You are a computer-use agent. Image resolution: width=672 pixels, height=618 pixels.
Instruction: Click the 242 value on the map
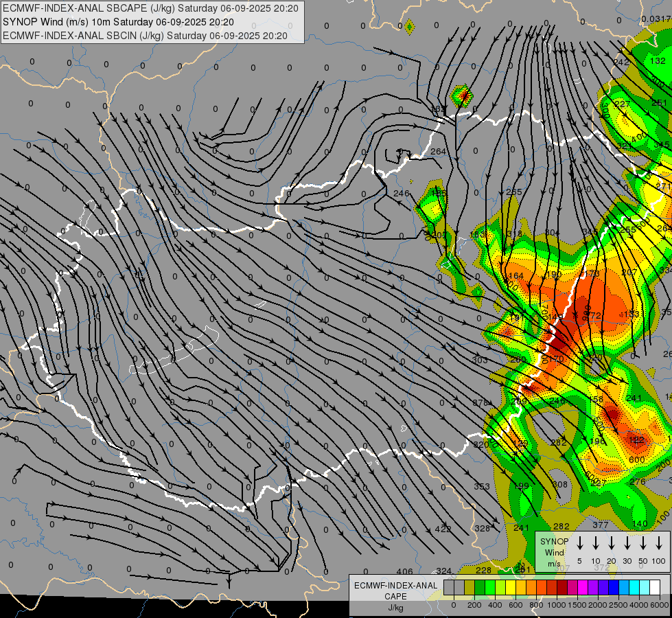(x=621, y=62)
